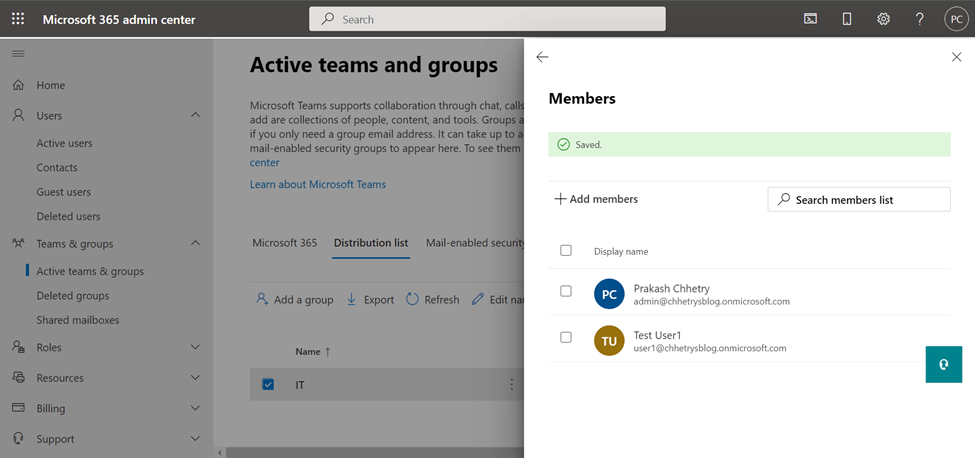Screen dimensions: 975x458
Task: Collapse the Teams & groups chevron
Action: click(x=195, y=244)
